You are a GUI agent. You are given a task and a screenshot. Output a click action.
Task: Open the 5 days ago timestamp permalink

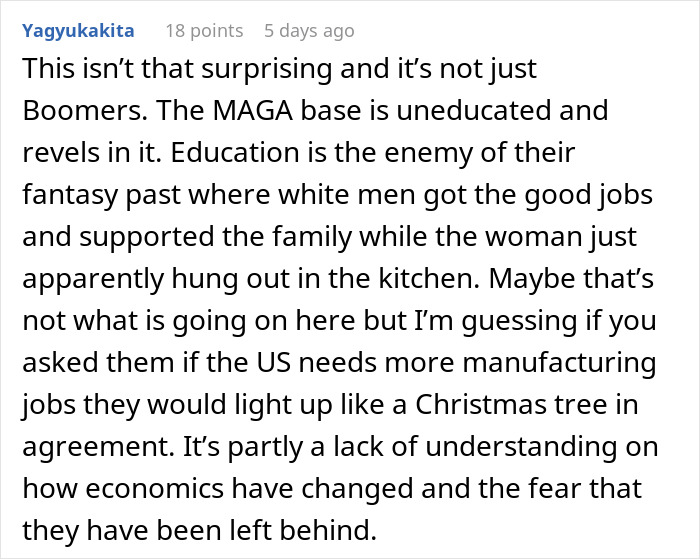[x=309, y=31]
